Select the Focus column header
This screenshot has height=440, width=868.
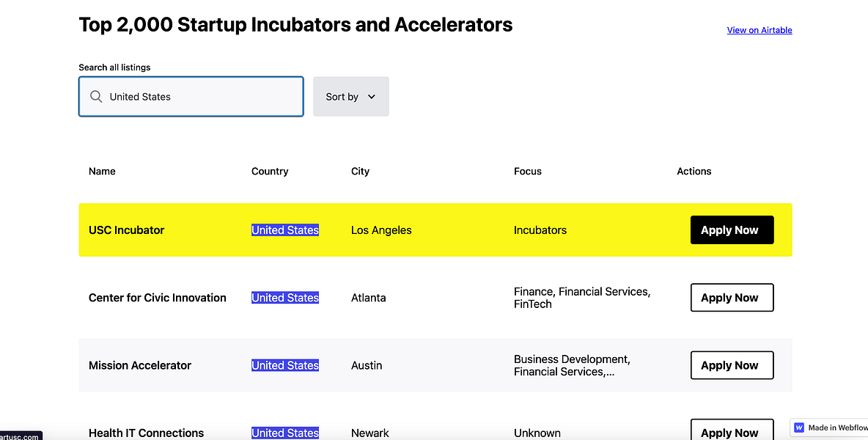[x=528, y=171]
